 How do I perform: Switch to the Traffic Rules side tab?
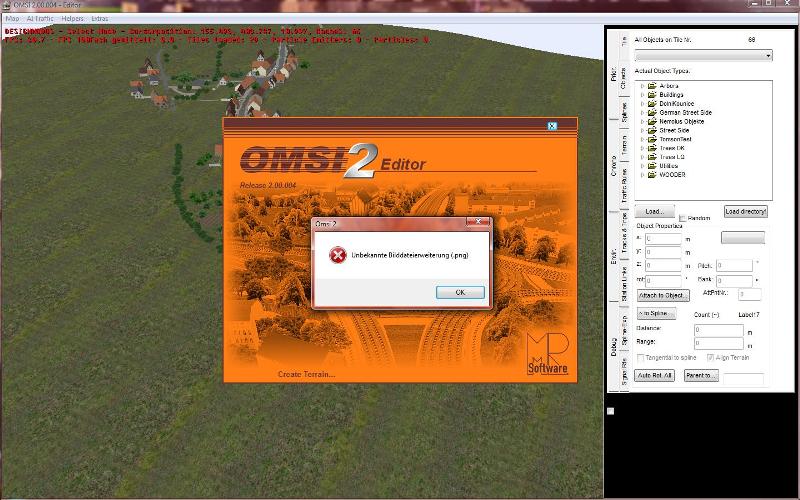click(624, 185)
